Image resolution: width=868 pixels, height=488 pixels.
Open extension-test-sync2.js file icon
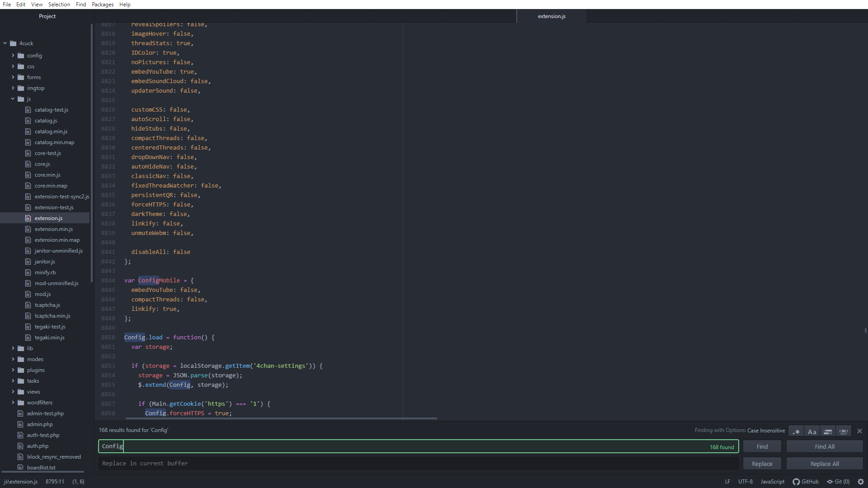point(28,197)
